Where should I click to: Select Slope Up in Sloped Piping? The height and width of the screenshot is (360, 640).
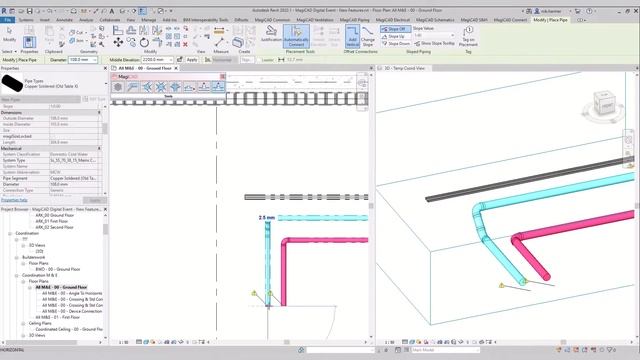click(395, 36)
